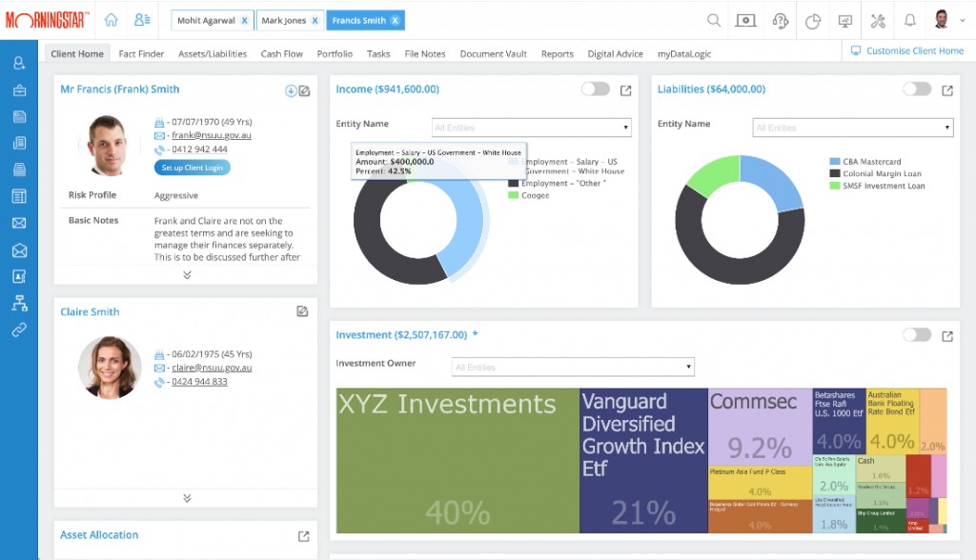Call Claire's number 0424 944 833
The width and height of the screenshot is (976, 560).
click(x=199, y=381)
